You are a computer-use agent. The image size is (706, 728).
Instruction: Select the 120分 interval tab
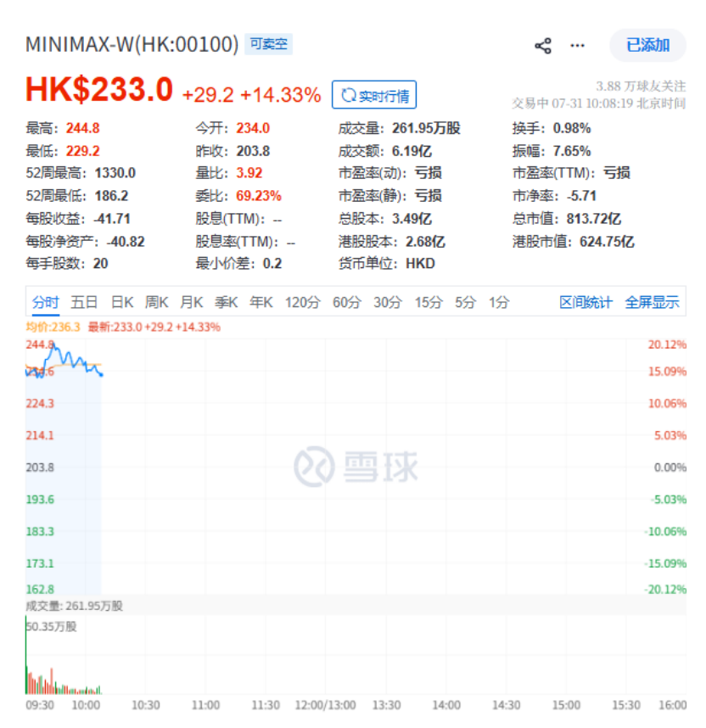point(303,302)
